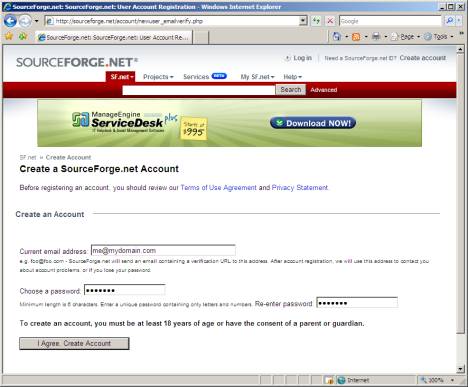The image size is (468, 387).
Task: Click the Home toolbar icon
Action: coord(337,37)
